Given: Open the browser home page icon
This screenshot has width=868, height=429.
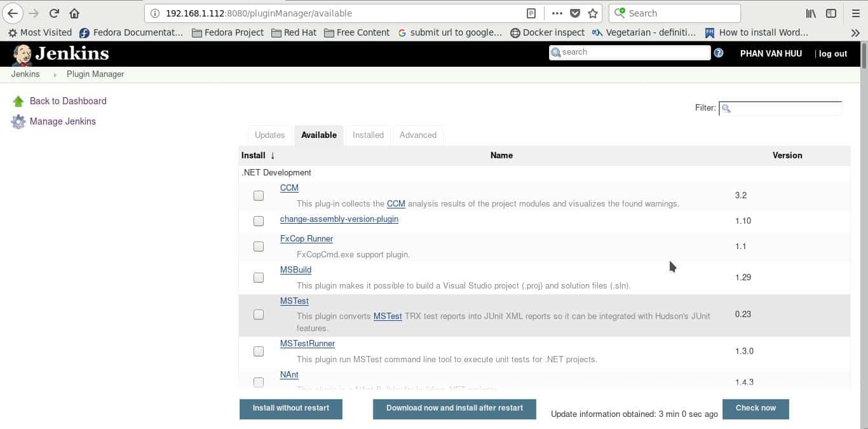Looking at the screenshot, I should (x=74, y=13).
